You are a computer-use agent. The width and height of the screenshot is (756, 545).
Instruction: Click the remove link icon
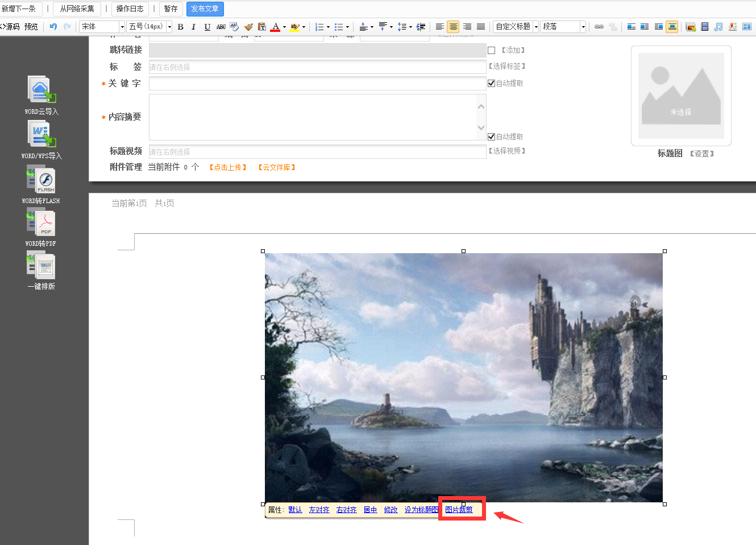tap(613, 27)
